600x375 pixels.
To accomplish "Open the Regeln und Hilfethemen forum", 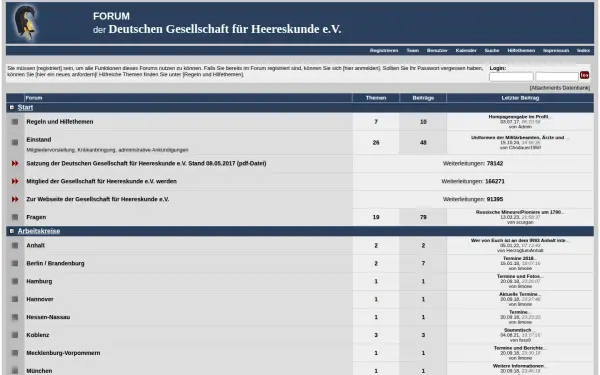I will [60, 122].
